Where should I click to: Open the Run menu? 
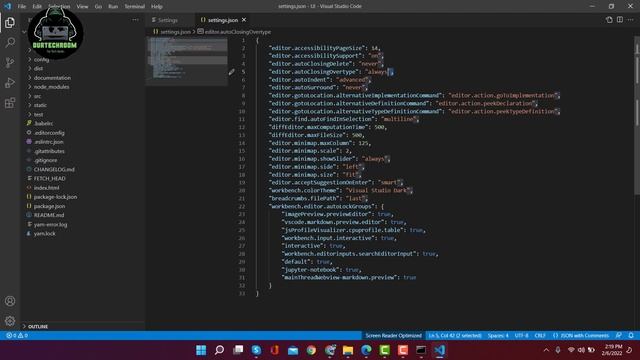113,6
